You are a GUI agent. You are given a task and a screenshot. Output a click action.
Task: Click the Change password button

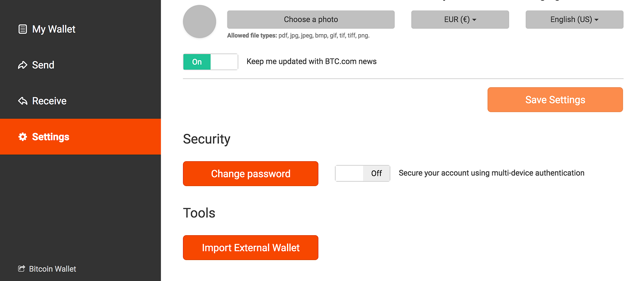250,174
